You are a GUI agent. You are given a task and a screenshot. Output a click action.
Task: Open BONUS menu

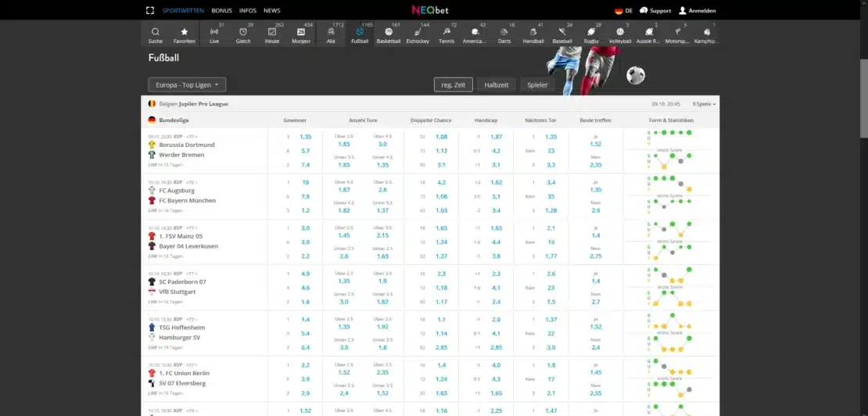point(221,10)
